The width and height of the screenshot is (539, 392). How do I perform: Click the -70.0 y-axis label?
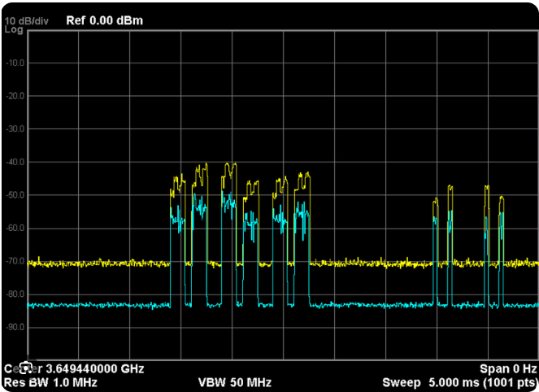click(15, 261)
